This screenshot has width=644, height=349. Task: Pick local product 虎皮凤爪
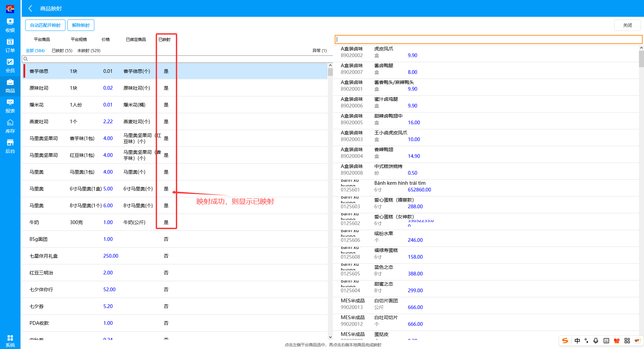487,54
